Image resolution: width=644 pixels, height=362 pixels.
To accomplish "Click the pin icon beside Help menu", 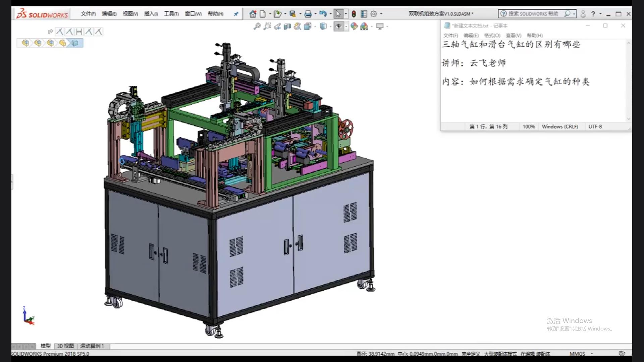I will [236, 14].
